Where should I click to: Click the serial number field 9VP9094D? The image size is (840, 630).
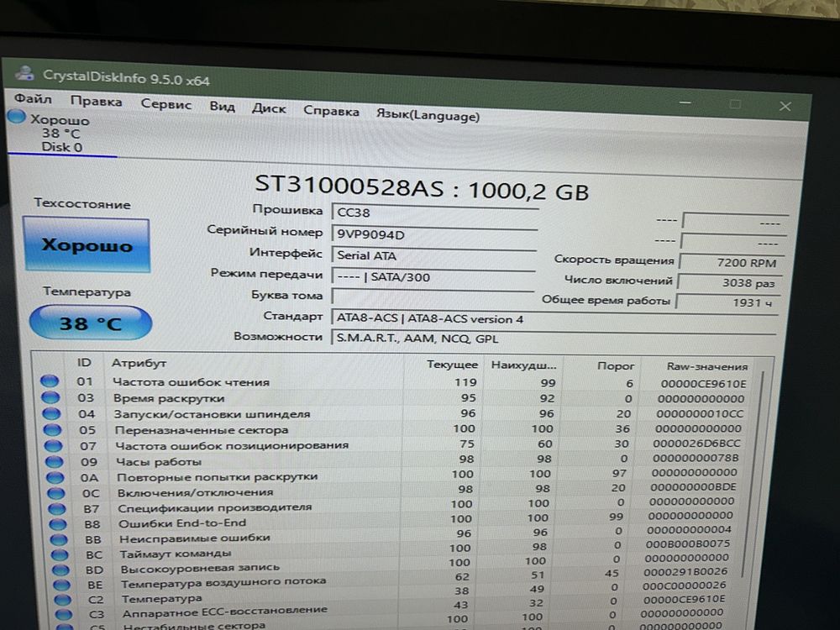click(434, 234)
